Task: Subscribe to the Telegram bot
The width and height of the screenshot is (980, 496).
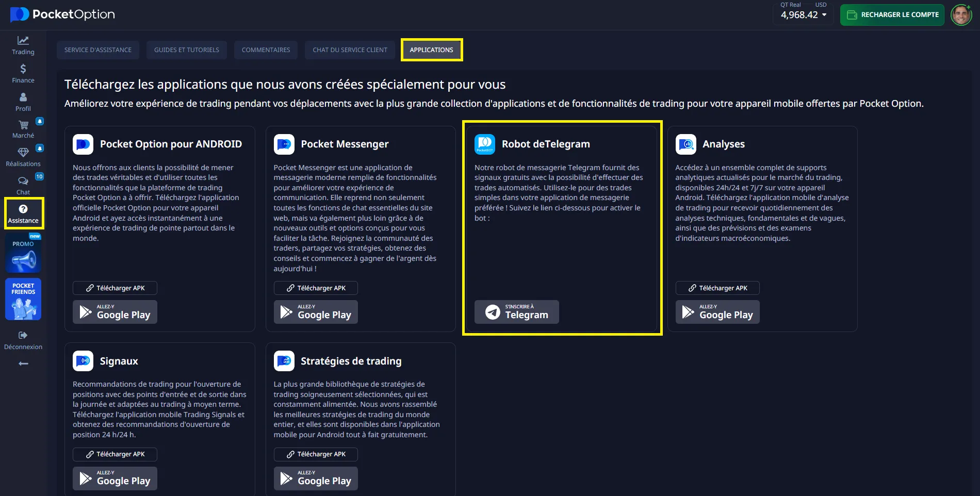Action: pos(517,312)
